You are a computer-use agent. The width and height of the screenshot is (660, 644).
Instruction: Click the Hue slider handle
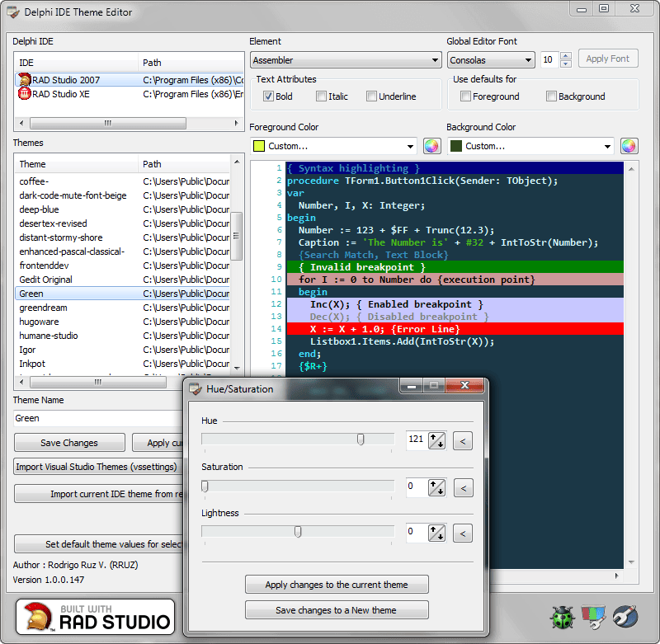361,440
